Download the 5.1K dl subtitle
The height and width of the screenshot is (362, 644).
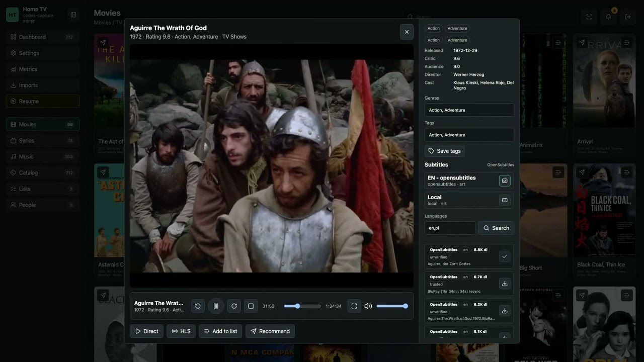tap(505, 336)
